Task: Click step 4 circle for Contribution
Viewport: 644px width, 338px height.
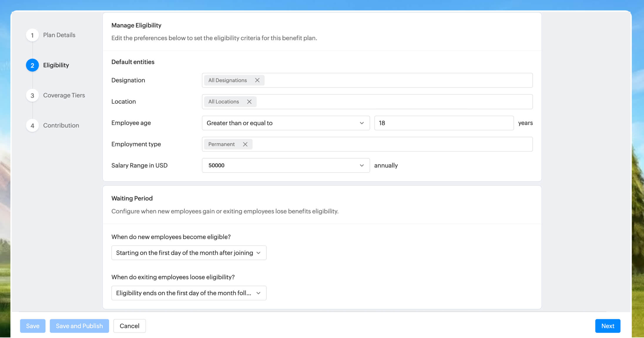Action: click(x=32, y=126)
